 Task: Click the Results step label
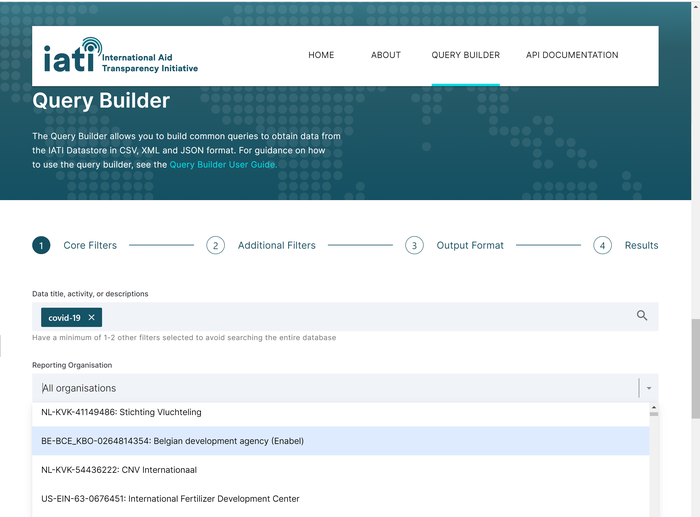tap(641, 245)
